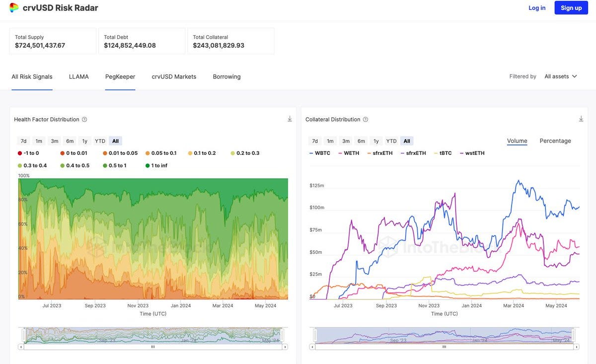Click the Total Collateral value card
The width and height of the screenshot is (596, 364).
pyautogui.click(x=231, y=41)
